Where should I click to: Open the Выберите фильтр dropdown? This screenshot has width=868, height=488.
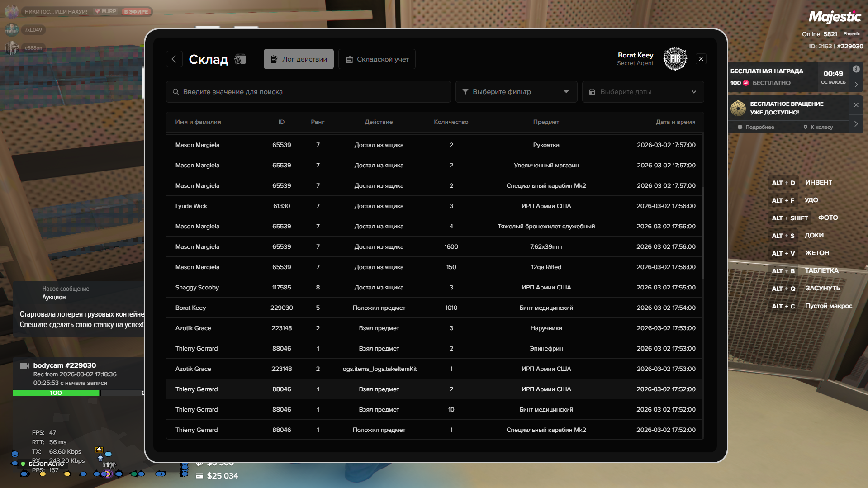(516, 92)
